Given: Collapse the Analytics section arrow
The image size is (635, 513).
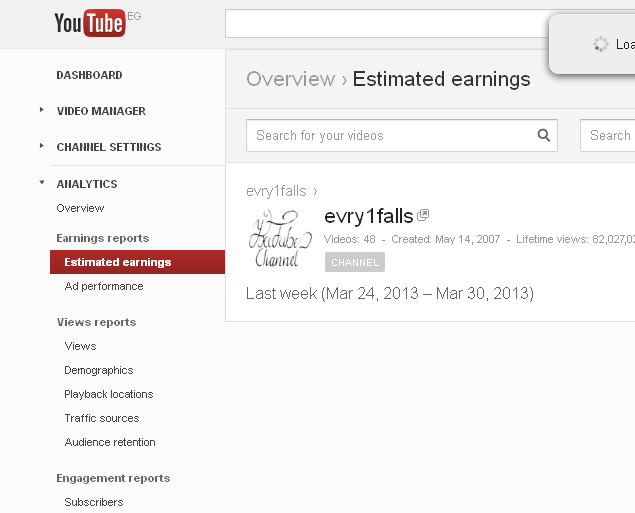Looking at the screenshot, I should tap(41, 183).
